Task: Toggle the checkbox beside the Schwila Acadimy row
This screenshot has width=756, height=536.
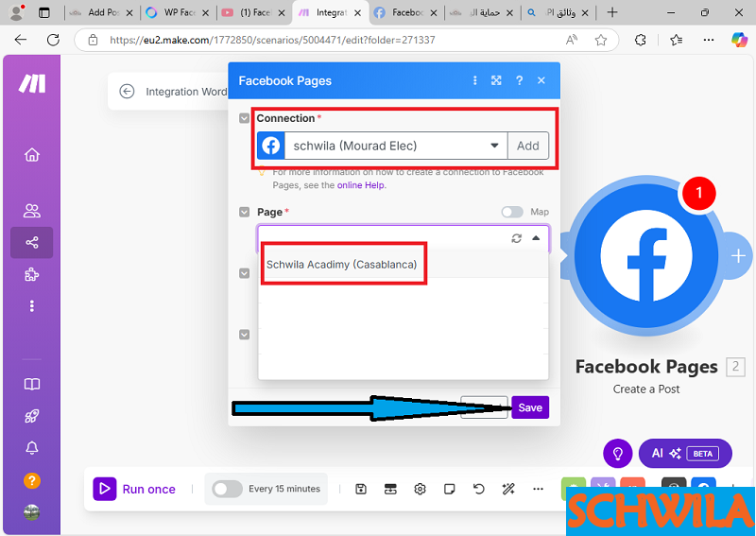Action: (x=245, y=273)
